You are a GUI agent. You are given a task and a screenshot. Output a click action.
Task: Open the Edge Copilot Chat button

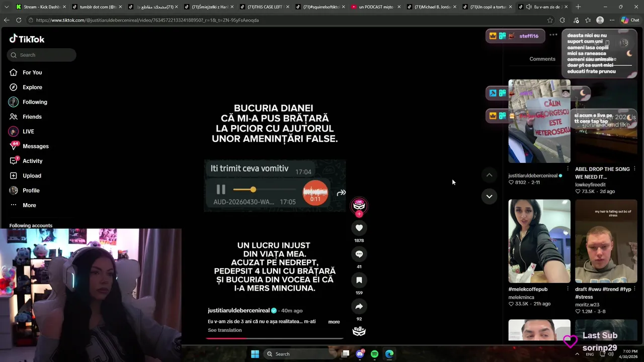(x=630, y=20)
